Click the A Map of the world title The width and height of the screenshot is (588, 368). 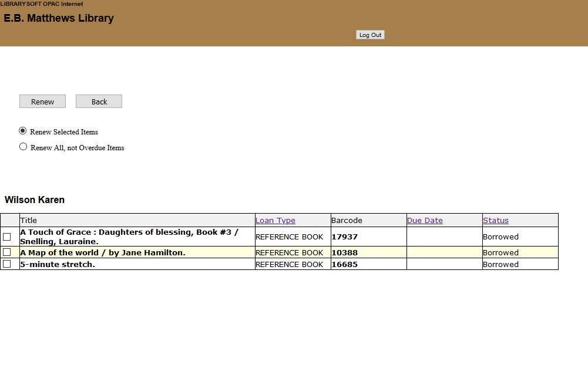(103, 252)
